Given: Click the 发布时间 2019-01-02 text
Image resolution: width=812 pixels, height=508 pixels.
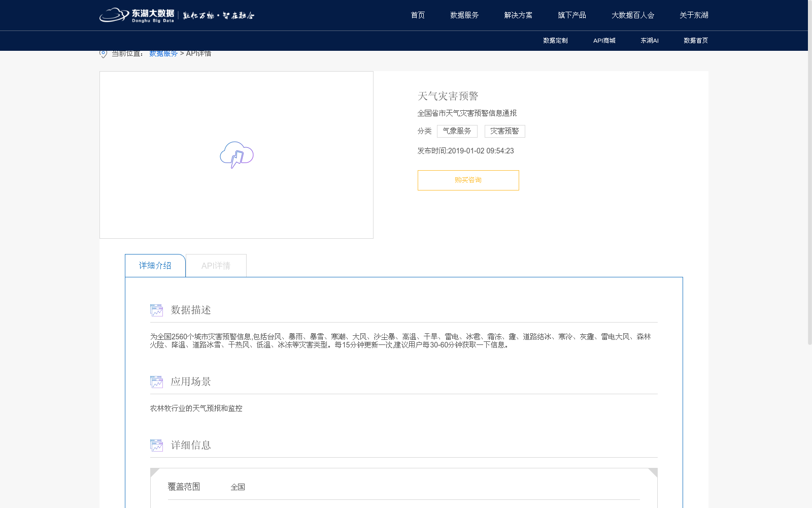Looking at the screenshot, I should tap(466, 151).
